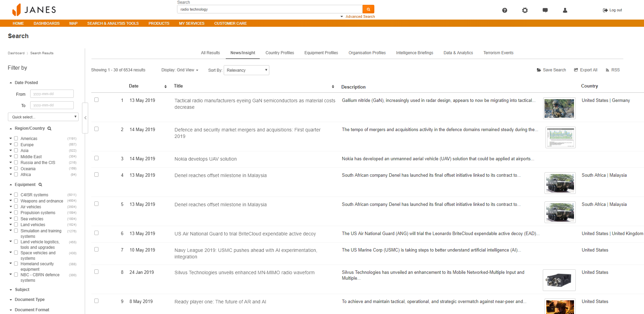Open the user profile icon
This screenshot has height=314, width=644.
565,10
